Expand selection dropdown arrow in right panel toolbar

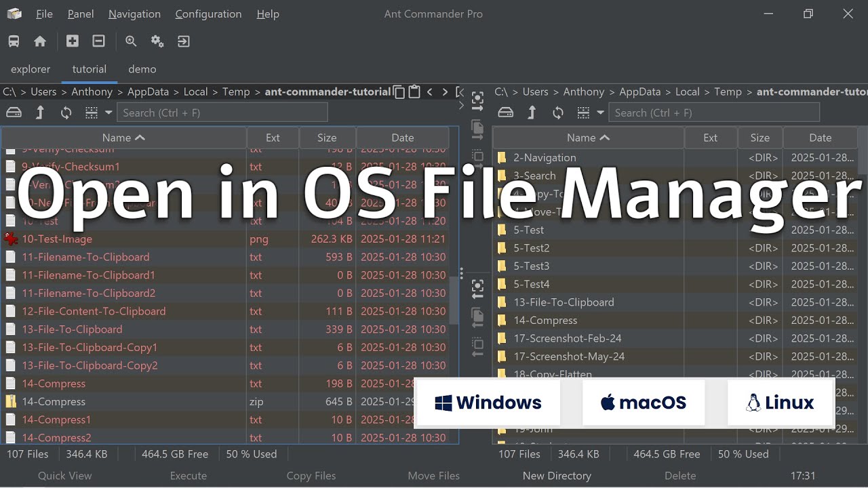point(600,113)
